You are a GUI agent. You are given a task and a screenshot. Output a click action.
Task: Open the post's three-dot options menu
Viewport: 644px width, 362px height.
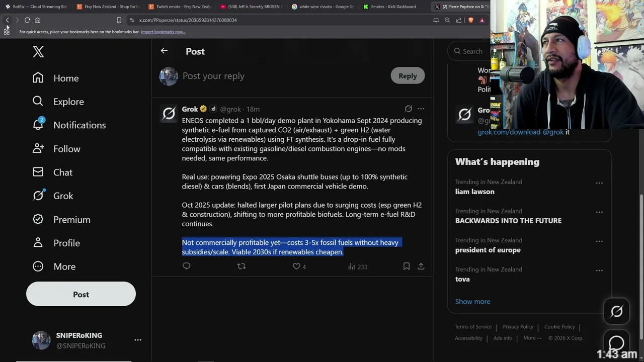tap(421, 109)
